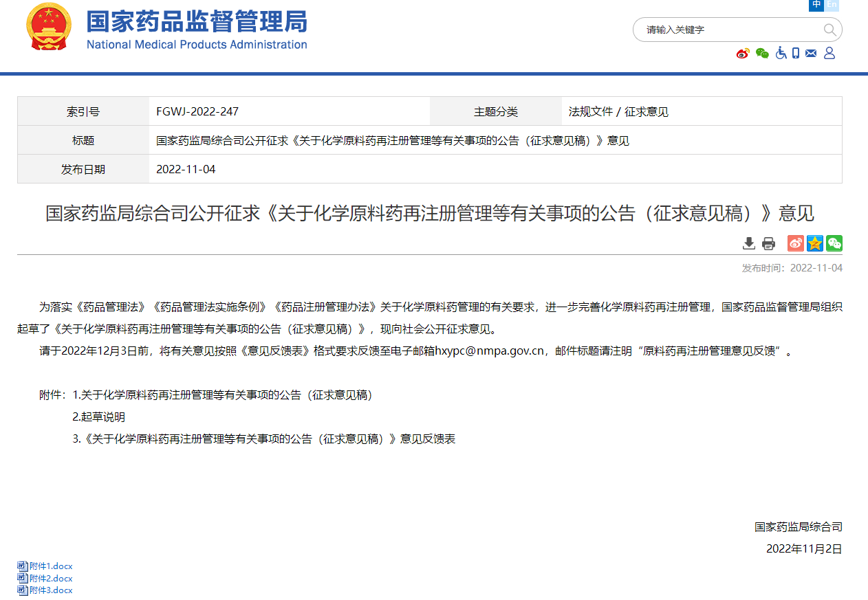Open the 附件2.docx link
Screen dimensions: 868x600
pyautogui.click(x=51, y=579)
